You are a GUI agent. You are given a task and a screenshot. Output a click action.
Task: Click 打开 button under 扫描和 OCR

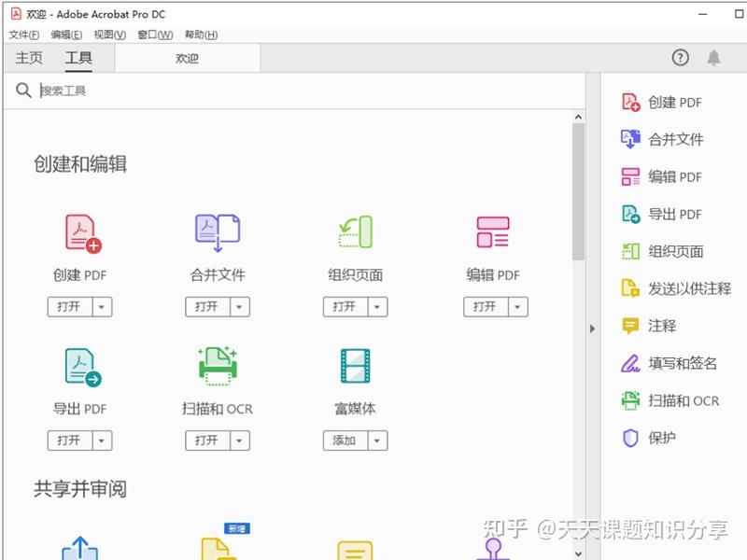(x=207, y=441)
